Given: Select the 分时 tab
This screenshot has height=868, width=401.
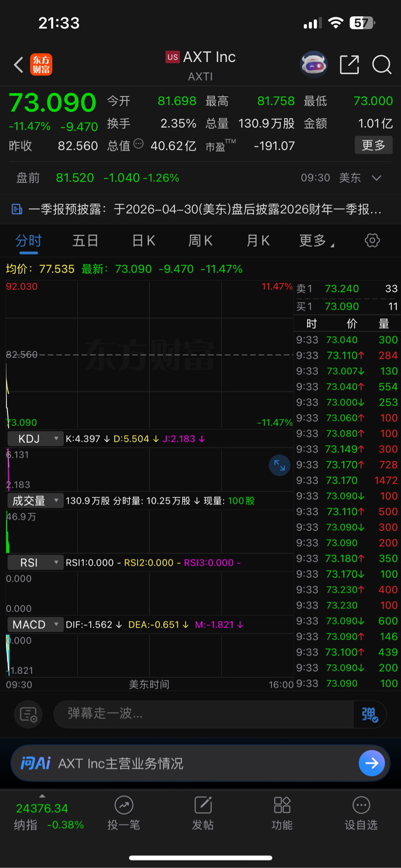Looking at the screenshot, I should tap(28, 240).
